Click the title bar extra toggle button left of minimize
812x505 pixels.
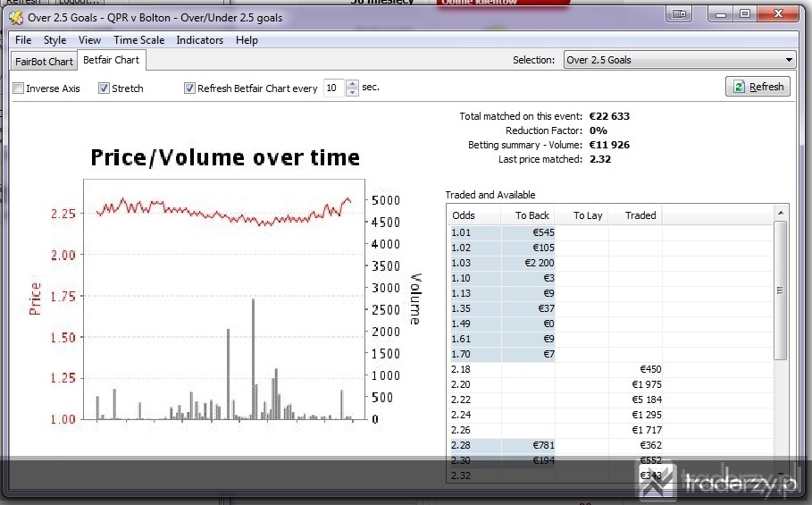tap(679, 14)
